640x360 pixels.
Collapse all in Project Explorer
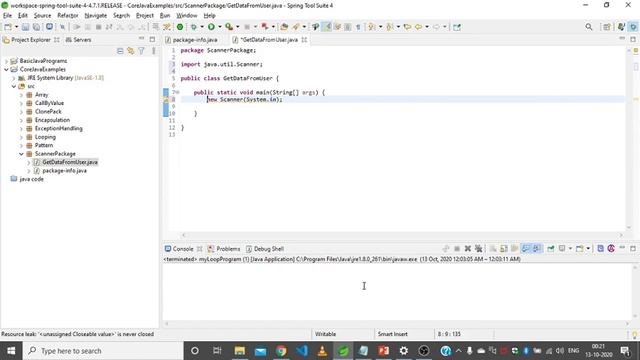point(120,51)
